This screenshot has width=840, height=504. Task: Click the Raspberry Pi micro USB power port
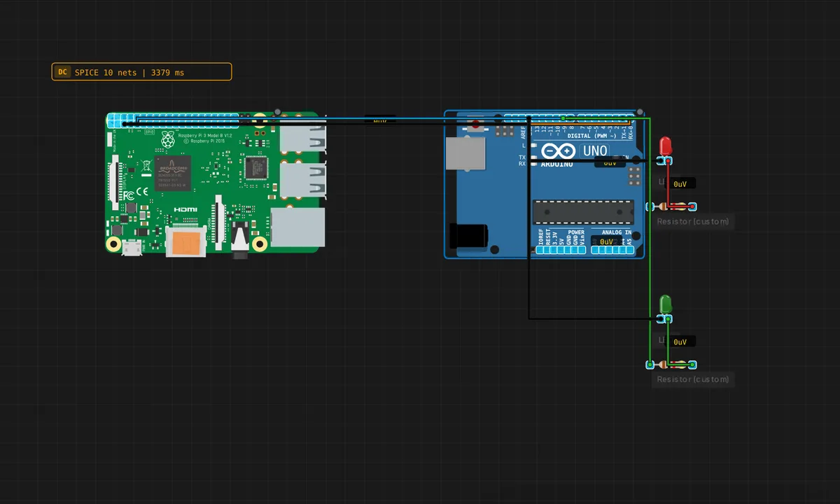coord(131,246)
